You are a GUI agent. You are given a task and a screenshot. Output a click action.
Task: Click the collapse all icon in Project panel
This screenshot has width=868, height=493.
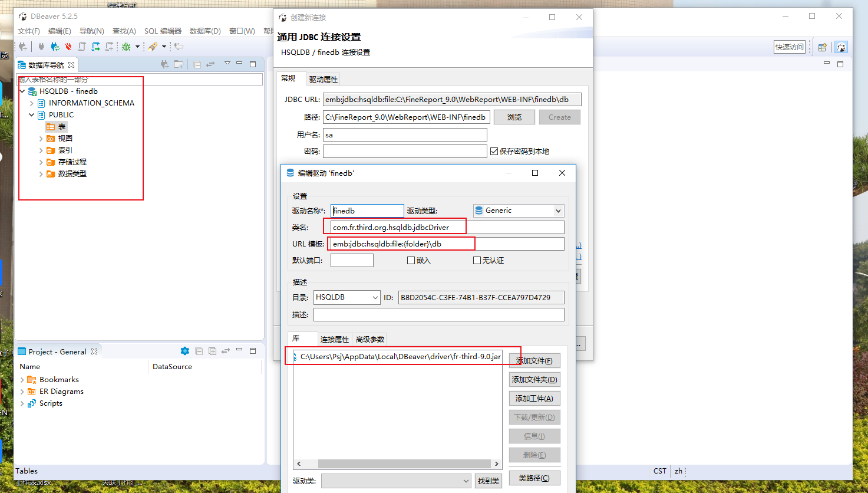coord(199,351)
